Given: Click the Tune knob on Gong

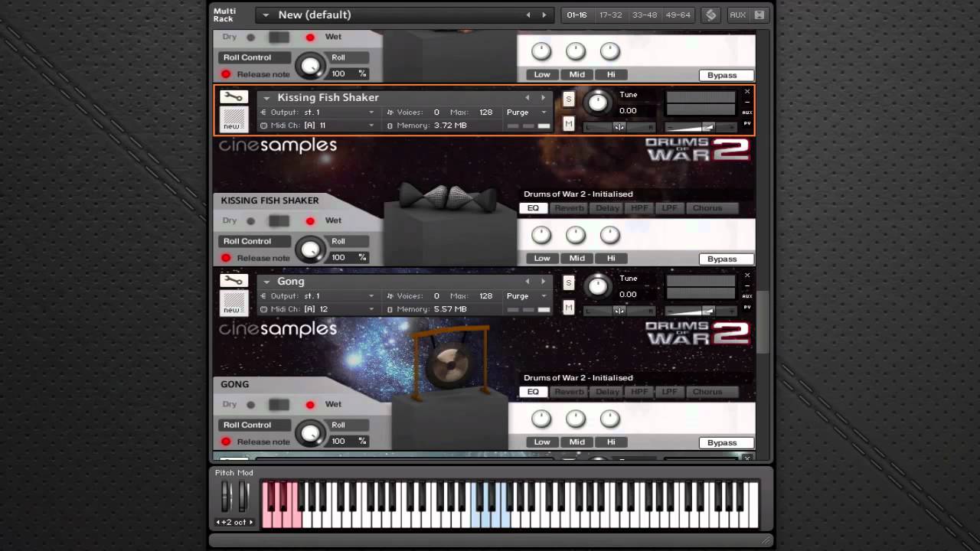Looking at the screenshot, I should (598, 285).
